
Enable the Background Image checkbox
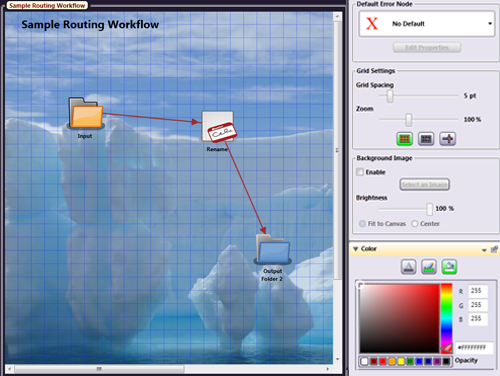(x=360, y=172)
